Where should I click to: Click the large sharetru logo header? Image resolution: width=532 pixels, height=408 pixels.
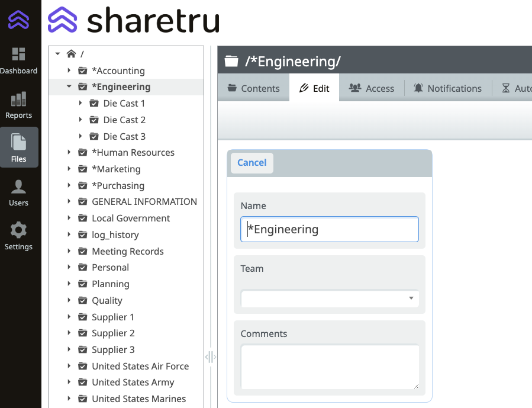tap(134, 20)
